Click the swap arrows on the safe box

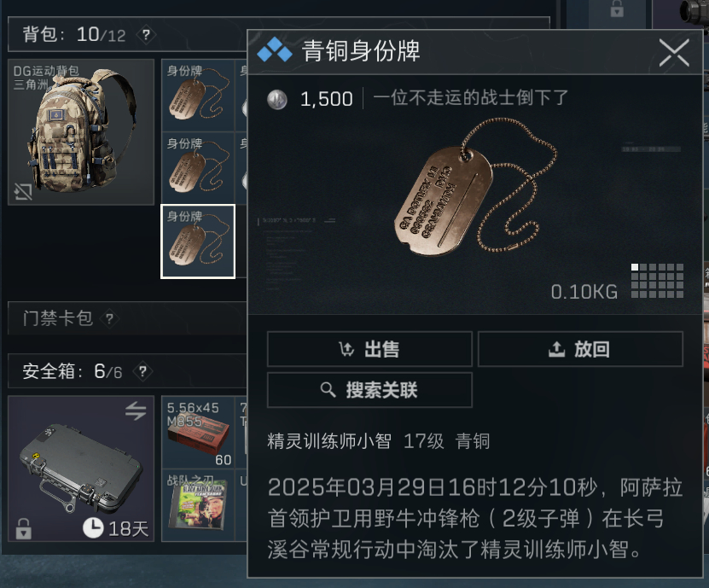tap(136, 411)
